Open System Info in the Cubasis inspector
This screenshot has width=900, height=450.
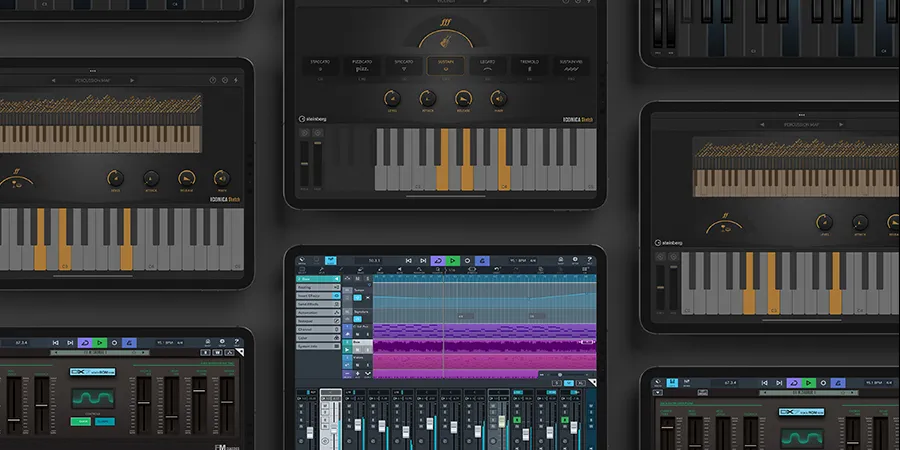coord(319,347)
